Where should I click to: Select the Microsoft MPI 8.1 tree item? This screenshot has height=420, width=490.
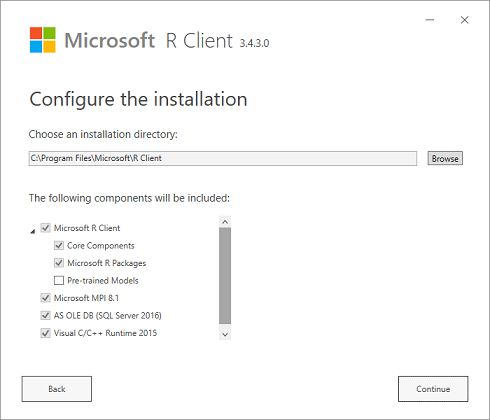click(x=86, y=298)
